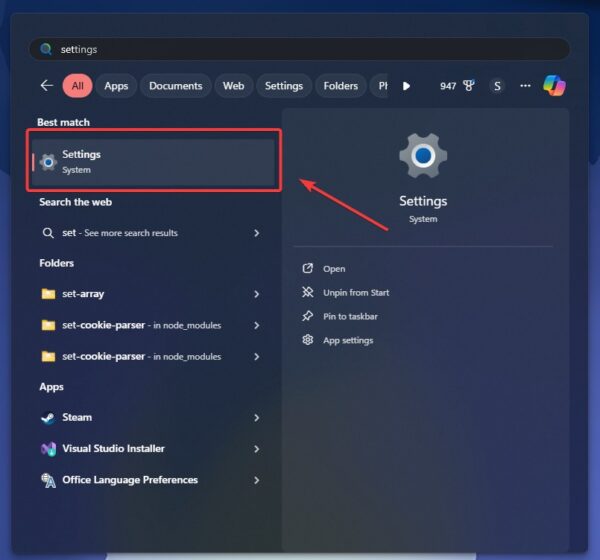600x560 pixels.
Task: Expand Office Language Preferences chevron
Action: [x=257, y=480]
